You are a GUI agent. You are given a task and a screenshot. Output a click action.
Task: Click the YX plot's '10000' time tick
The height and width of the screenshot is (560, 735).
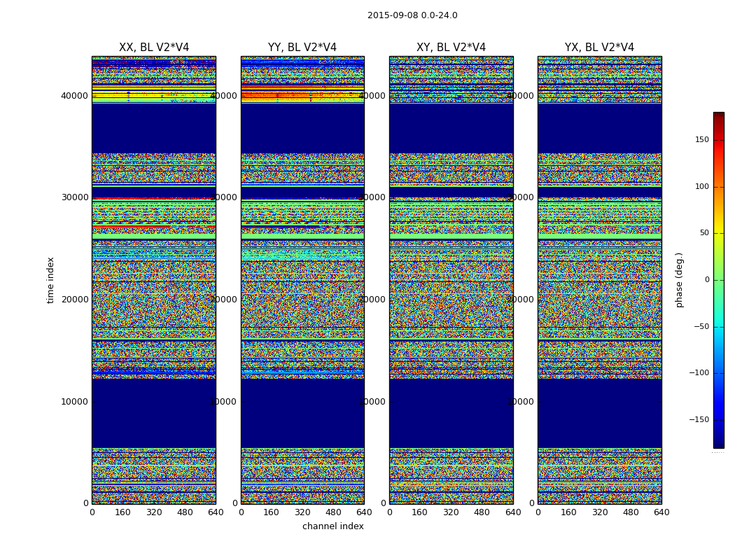click(521, 402)
